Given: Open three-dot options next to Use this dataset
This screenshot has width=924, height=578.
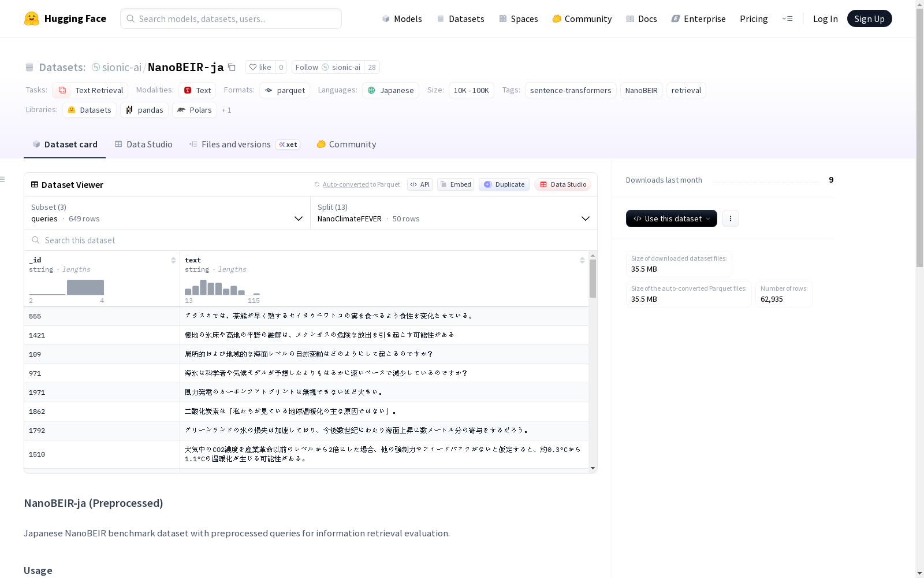Looking at the screenshot, I should pos(731,218).
